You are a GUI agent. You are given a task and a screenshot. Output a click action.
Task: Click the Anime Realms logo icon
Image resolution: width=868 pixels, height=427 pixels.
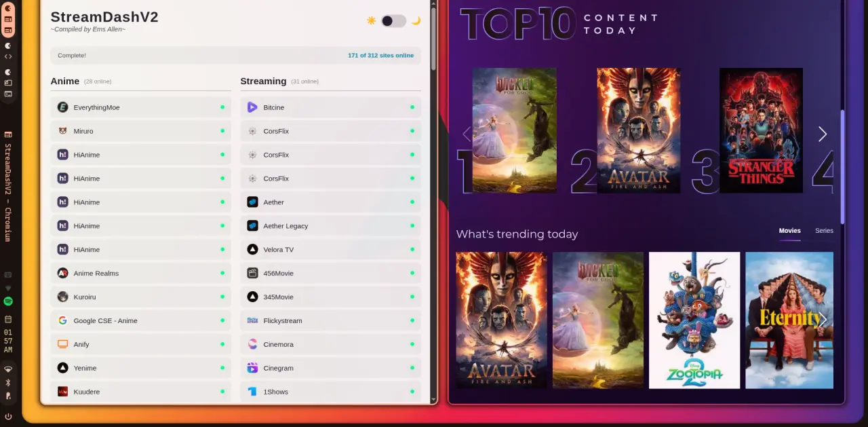click(62, 273)
